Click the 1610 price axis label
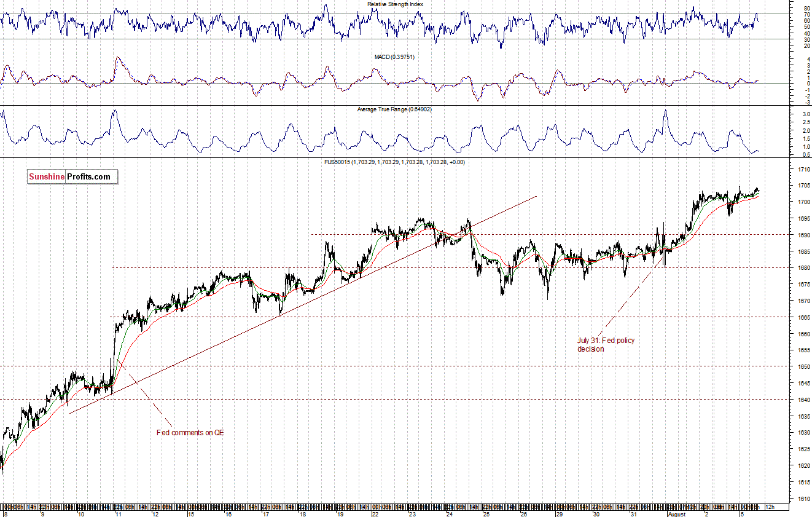 point(803,499)
